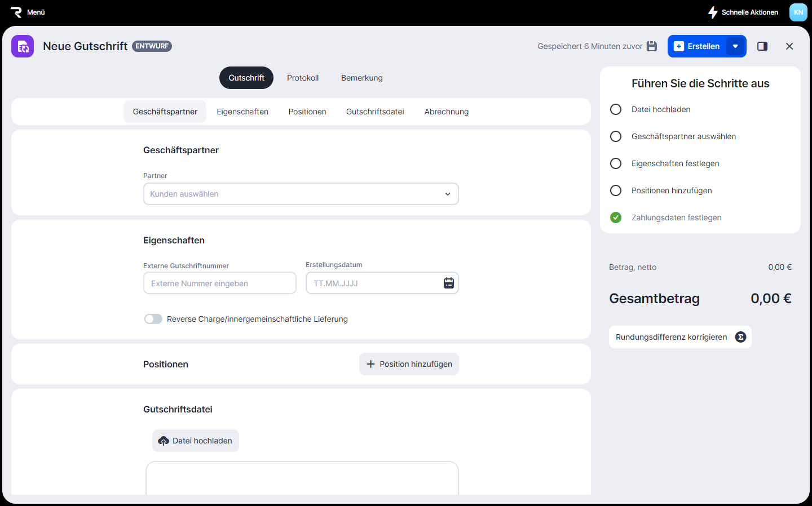Click the app logo in top bar
Screen dimensions: 812x506
16,12
